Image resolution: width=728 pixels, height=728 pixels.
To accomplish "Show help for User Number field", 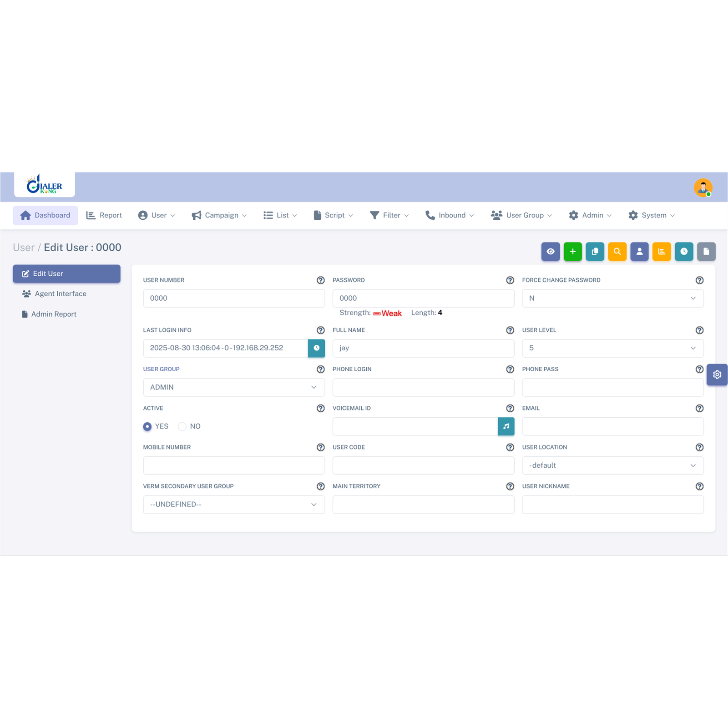I will pos(321,280).
